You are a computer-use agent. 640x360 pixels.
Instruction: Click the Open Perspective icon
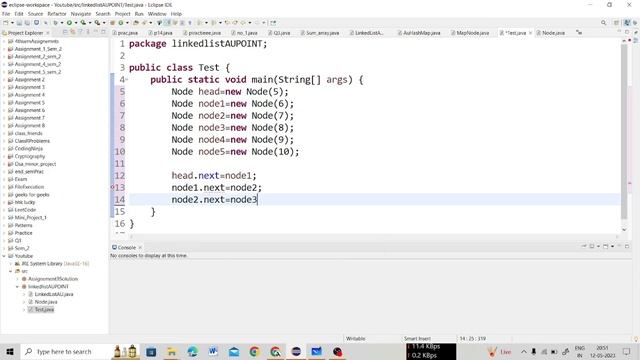coord(617,23)
